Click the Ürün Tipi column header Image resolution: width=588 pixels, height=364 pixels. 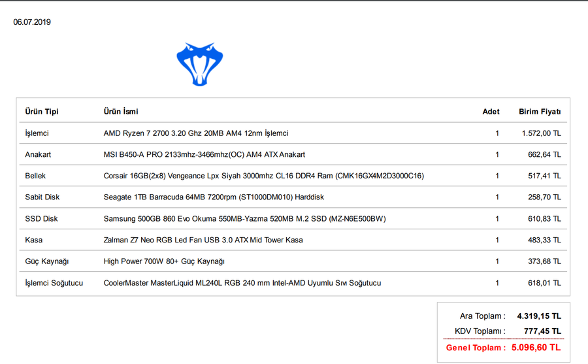[x=42, y=112]
